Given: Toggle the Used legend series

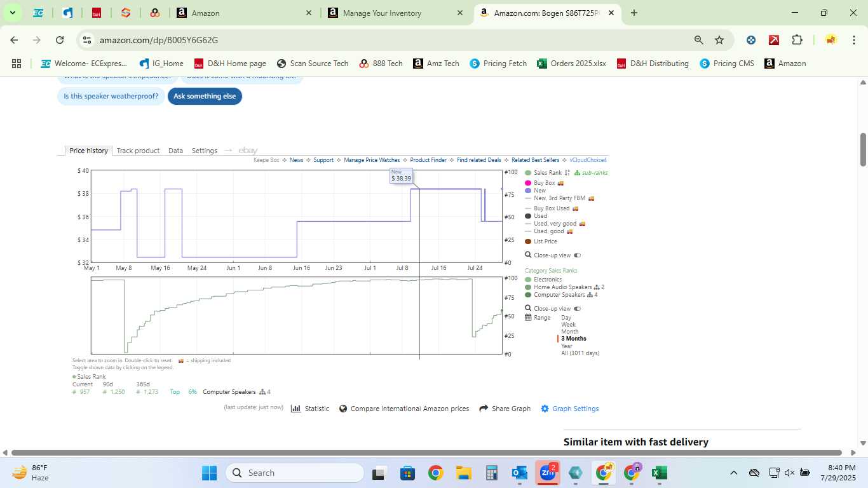Looking at the screenshot, I should pyautogui.click(x=536, y=216).
